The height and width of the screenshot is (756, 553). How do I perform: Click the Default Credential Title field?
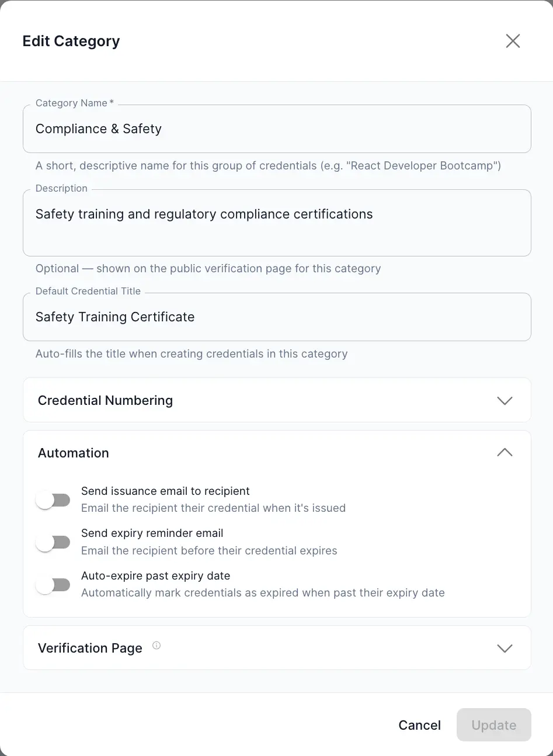pyautogui.click(x=277, y=317)
